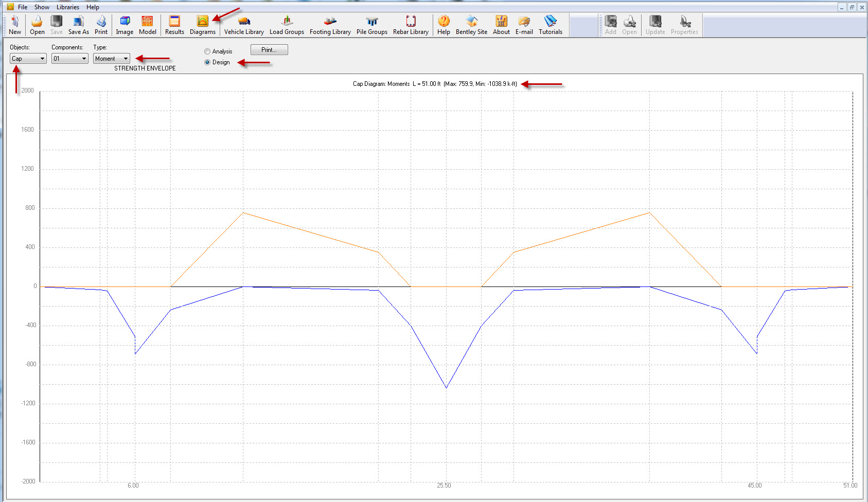Expand the Objects dropdown showing Cap
Image resolution: width=868 pixels, height=502 pixels.
click(x=28, y=59)
